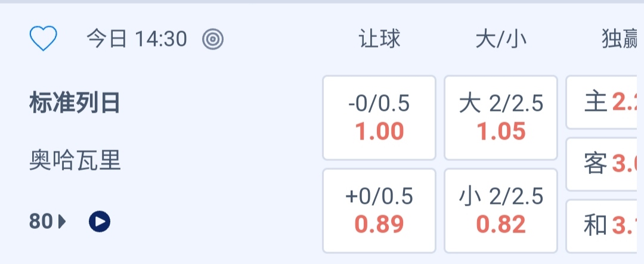Choose the 主 home win odds
The height and width of the screenshot is (264, 644).
pos(606,103)
